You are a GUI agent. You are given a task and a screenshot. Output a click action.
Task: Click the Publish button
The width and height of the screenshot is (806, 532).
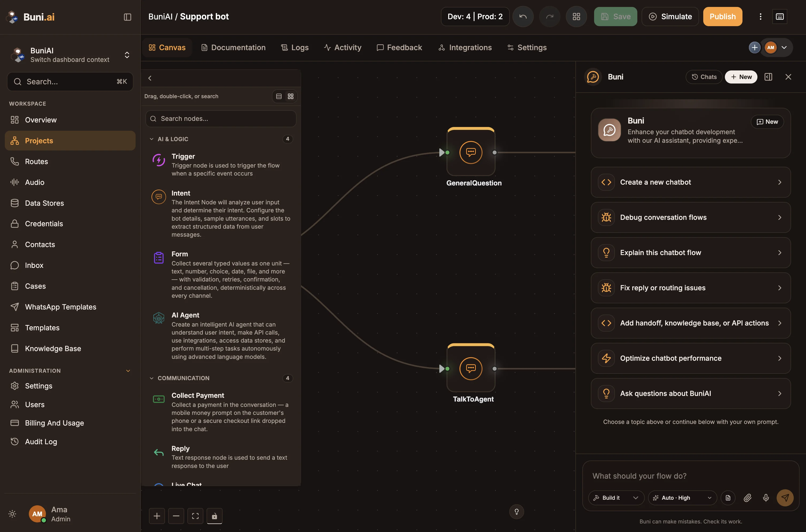(x=722, y=17)
